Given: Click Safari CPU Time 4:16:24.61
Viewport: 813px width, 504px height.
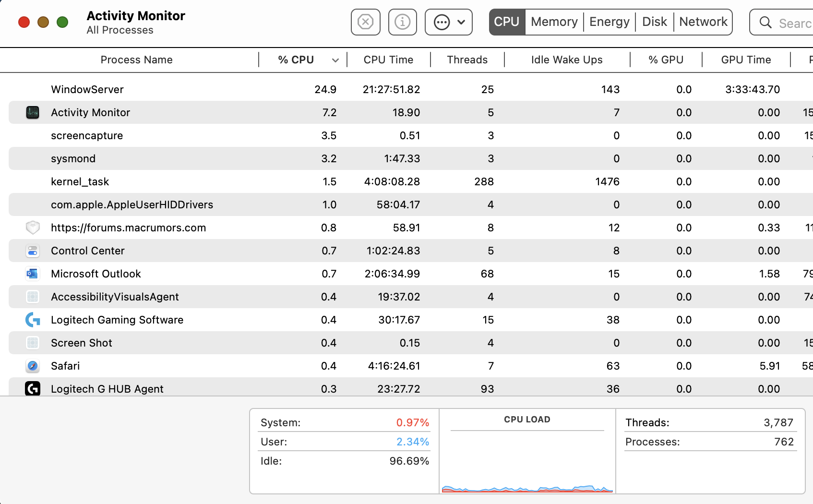Looking at the screenshot, I should tap(394, 366).
